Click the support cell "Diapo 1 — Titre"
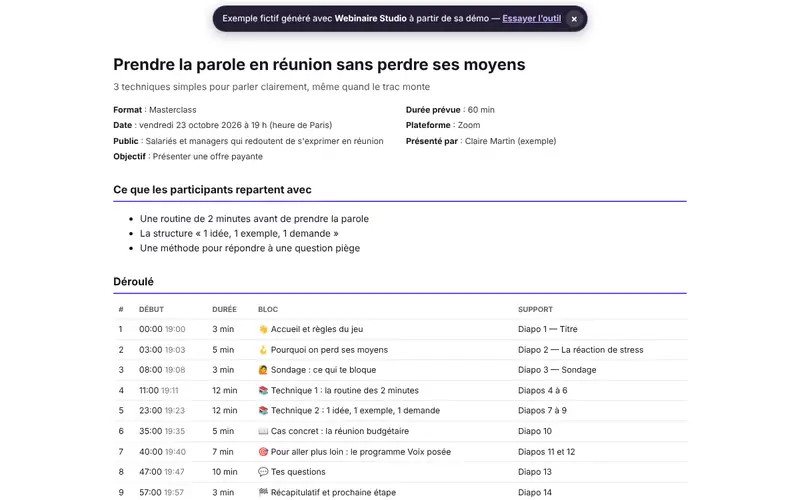Image resolution: width=800 pixels, height=500 pixels. coord(547,329)
